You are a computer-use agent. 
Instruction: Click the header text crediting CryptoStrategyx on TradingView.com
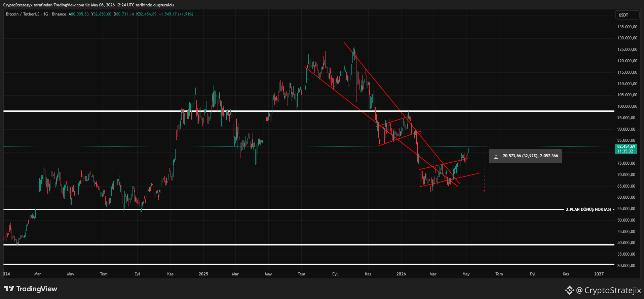[x=88, y=5]
